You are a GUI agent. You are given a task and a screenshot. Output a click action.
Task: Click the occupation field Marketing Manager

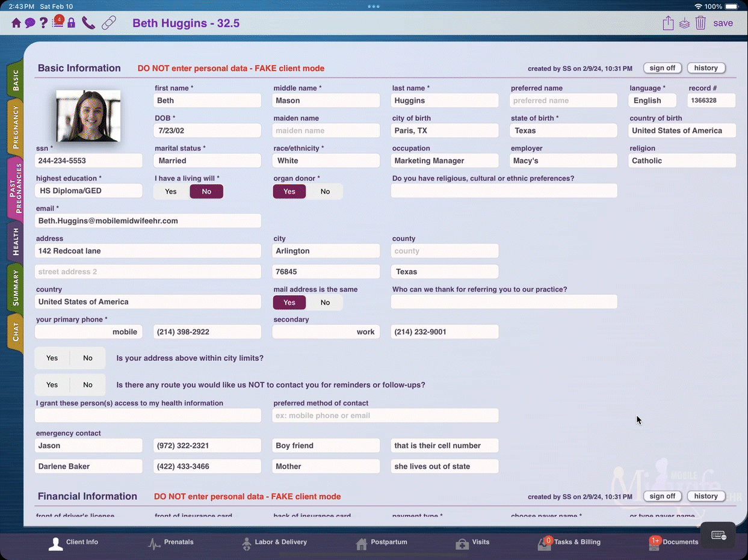point(445,161)
